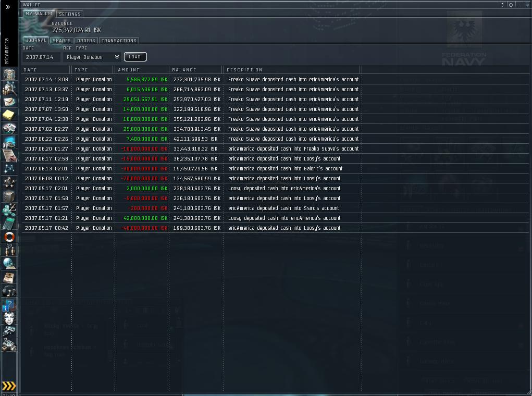The image size is (532, 396).
Task: Open Market icon in sidebar
Action: pos(9,142)
